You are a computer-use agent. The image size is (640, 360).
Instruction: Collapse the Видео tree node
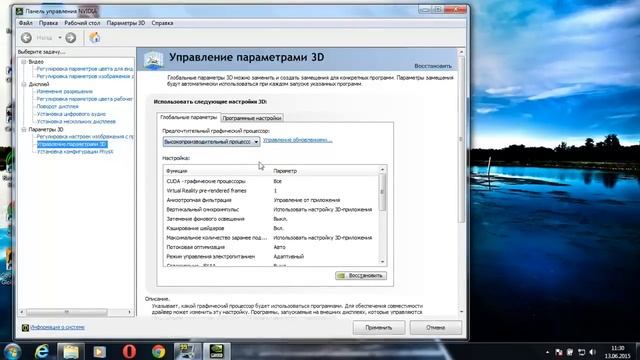click(x=24, y=62)
